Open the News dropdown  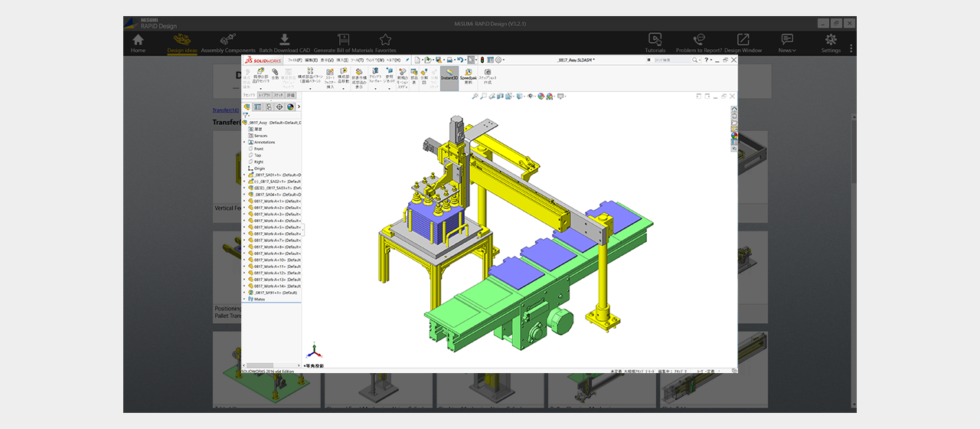tap(787, 43)
